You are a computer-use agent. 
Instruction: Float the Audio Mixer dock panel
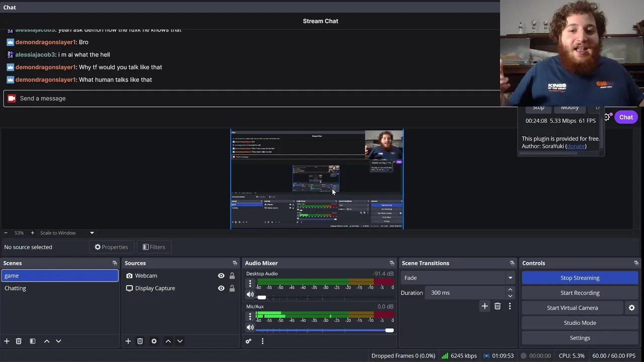pyautogui.click(x=392, y=263)
